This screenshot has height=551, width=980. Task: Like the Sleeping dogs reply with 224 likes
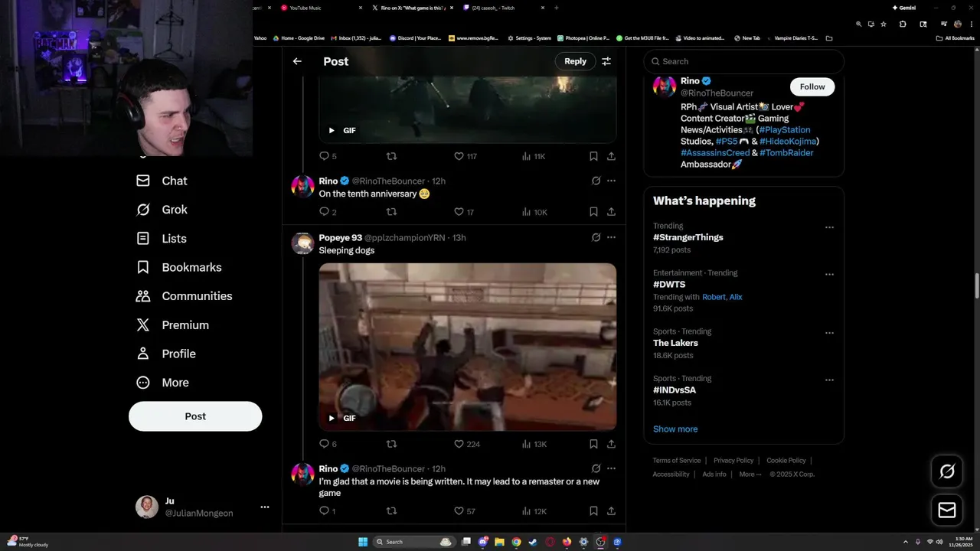click(467, 444)
